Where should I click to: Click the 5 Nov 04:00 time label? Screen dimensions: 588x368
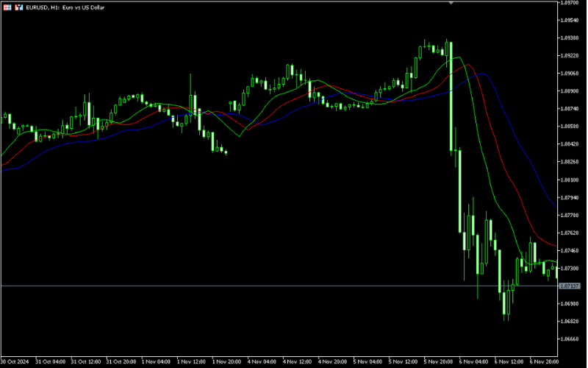coord(368,361)
